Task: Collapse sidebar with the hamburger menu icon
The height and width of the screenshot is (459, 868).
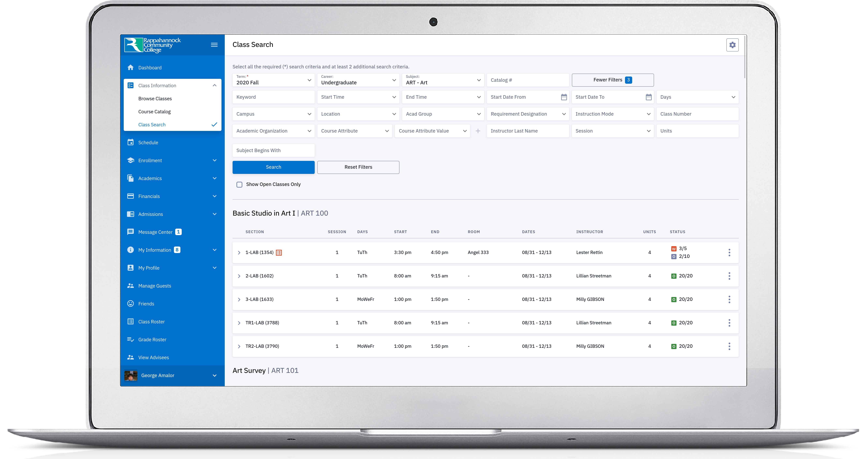Action: [x=214, y=45]
